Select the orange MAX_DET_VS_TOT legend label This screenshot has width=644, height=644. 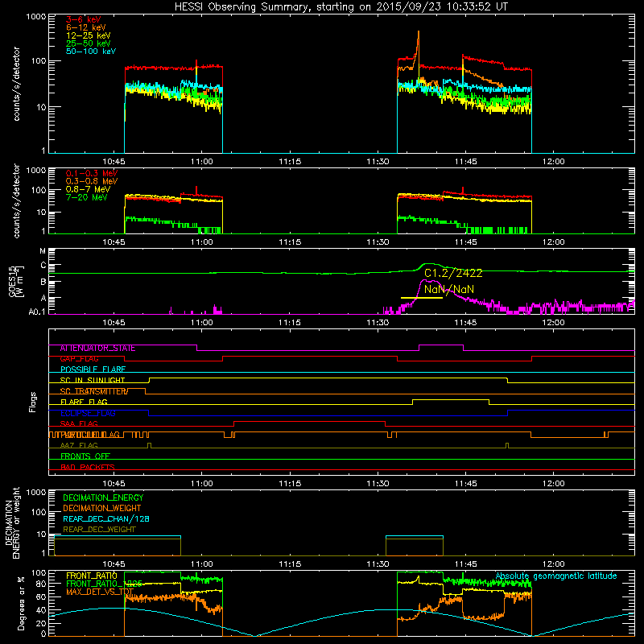pos(100,592)
